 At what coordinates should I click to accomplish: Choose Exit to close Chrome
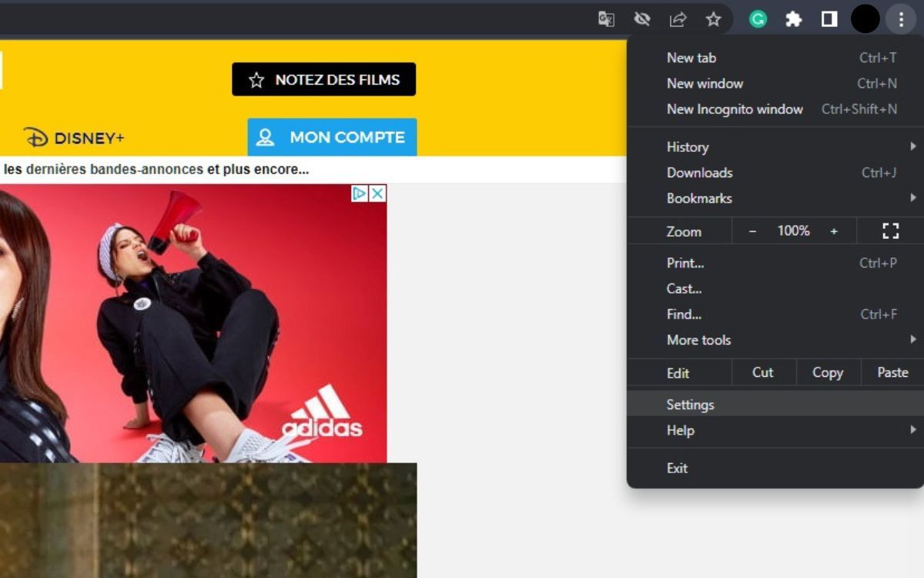coord(775,468)
